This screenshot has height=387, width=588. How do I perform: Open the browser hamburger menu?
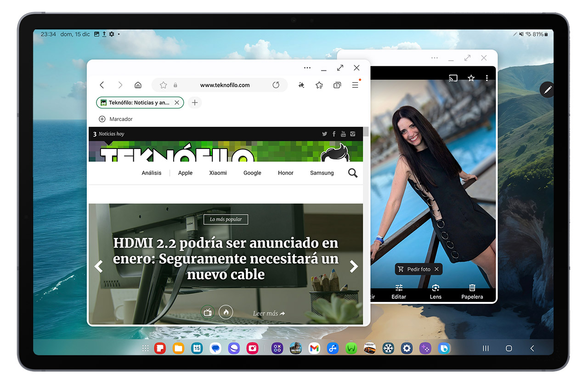point(355,85)
